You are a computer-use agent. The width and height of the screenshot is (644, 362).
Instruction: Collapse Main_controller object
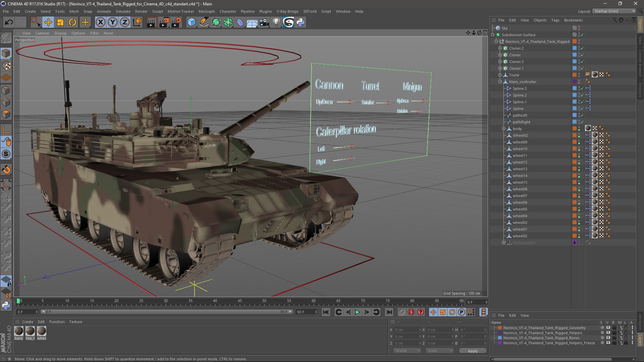(500, 82)
